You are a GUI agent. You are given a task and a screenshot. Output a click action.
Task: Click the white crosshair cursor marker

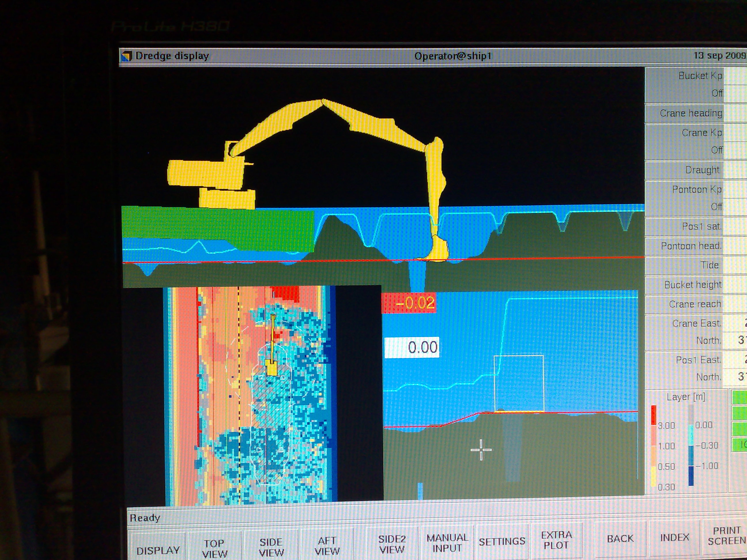(481, 450)
